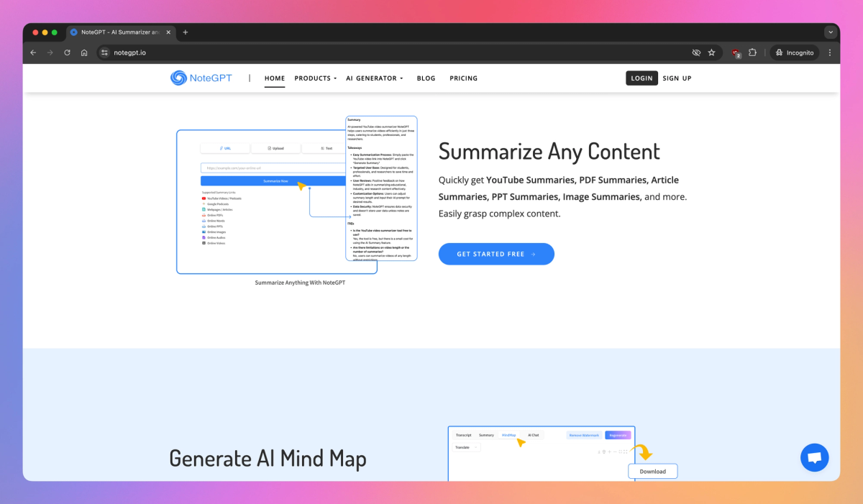Click the Incognito profile button
863x504 pixels.
(x=795, y=52)
